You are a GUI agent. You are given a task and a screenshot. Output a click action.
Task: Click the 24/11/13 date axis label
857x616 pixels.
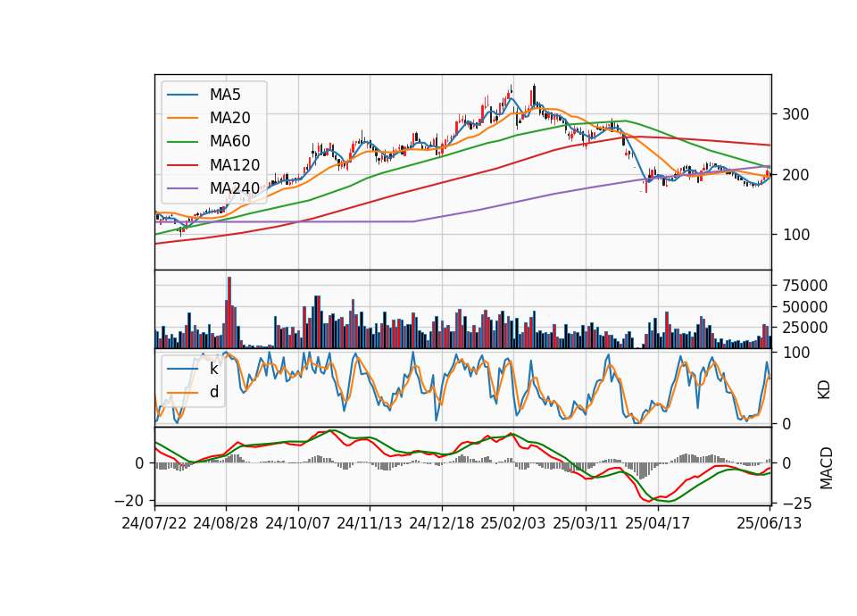(370, 523)
